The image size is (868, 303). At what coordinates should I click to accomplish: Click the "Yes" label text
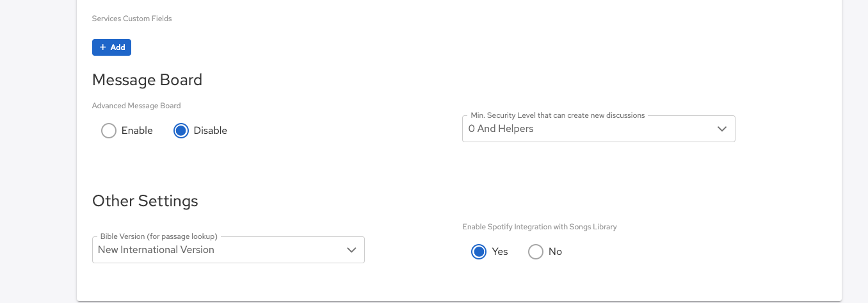500,252
